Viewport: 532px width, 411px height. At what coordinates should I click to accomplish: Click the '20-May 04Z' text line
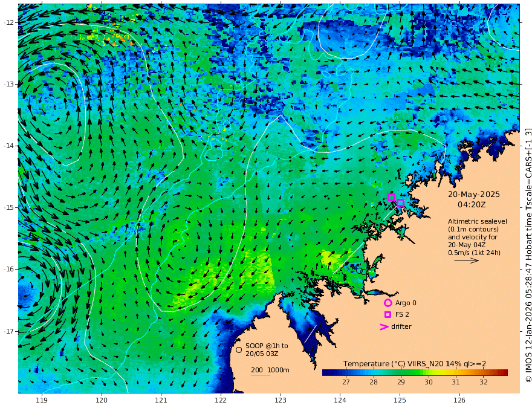[x=467, y=245]
